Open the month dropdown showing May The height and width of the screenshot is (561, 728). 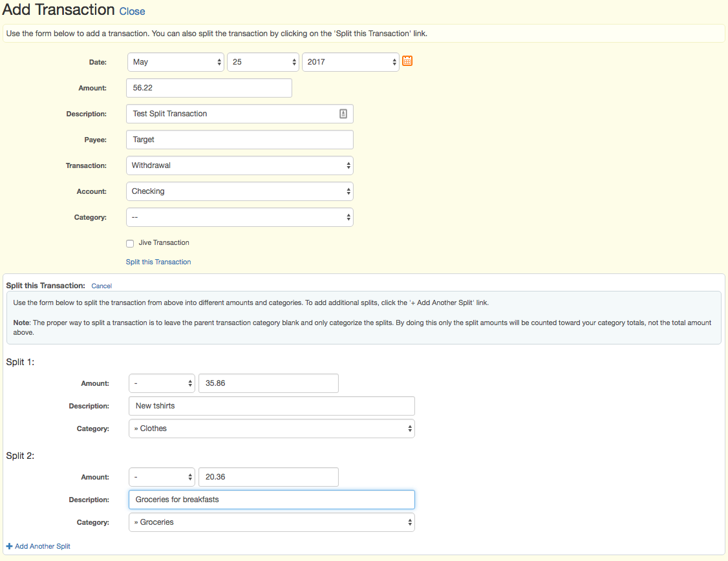[175, 62]
